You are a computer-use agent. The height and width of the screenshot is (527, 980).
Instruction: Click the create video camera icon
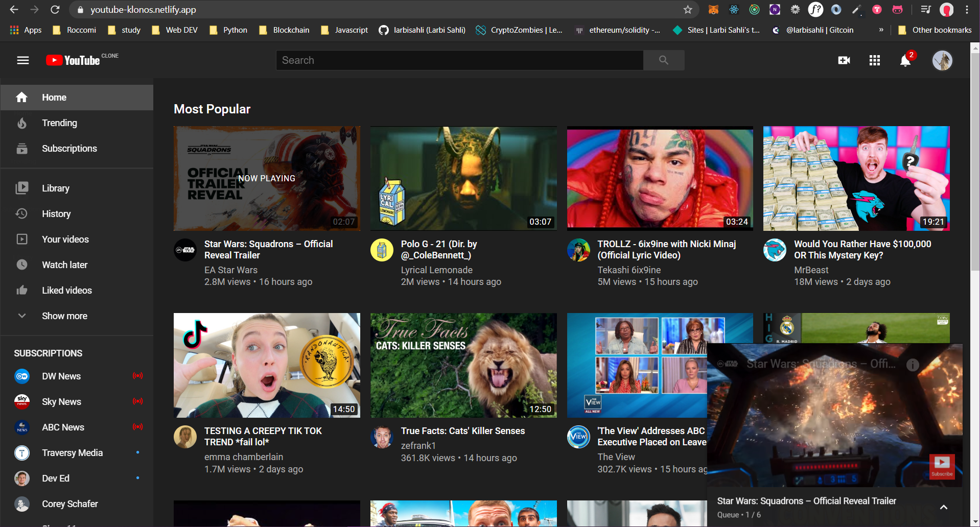point(844,60)
